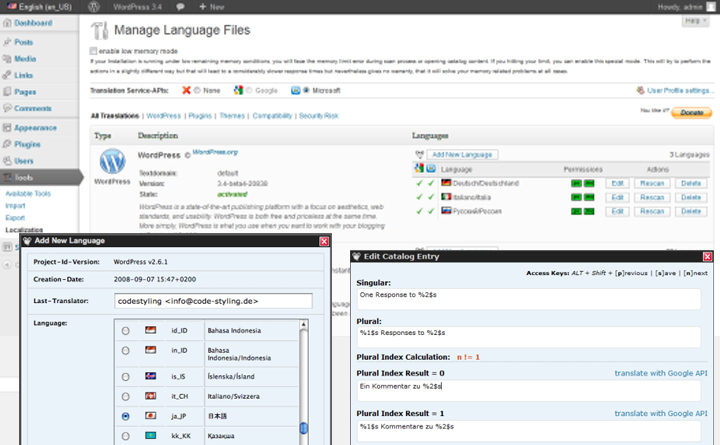720x445 pixels.
Task: Delete the Deutsch/Deutschland language
Action: click(691, 183)
